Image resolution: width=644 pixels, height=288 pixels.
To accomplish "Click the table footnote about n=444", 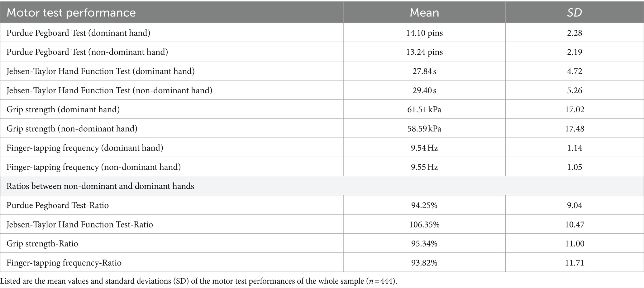I will click(x=199, y=281).
